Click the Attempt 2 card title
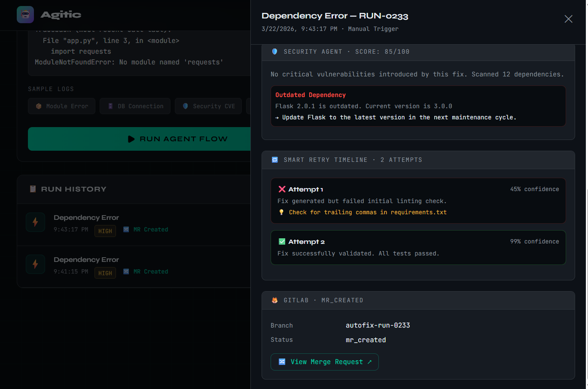This screenshot has height=389, width=588. click(x=306, y=241)
